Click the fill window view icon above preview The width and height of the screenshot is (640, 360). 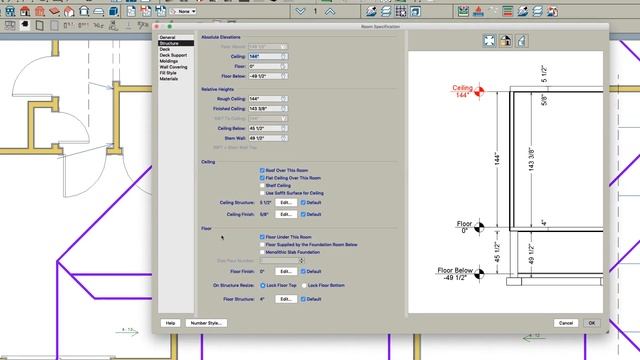489,40
